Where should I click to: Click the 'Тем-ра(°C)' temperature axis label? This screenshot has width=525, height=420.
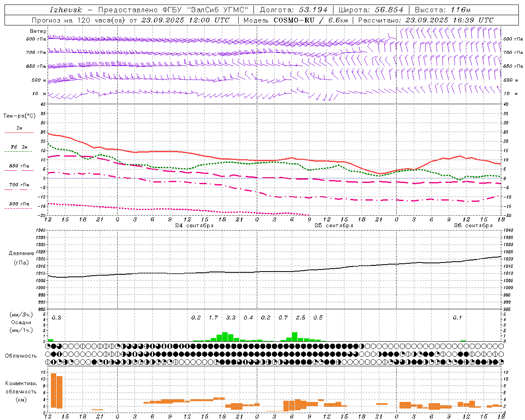tap(19, 116)
